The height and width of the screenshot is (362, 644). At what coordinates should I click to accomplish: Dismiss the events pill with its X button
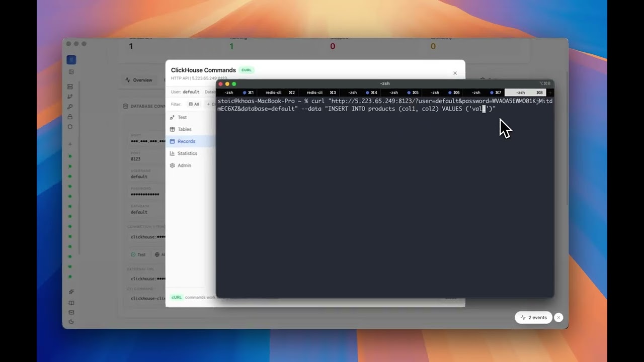558,318
